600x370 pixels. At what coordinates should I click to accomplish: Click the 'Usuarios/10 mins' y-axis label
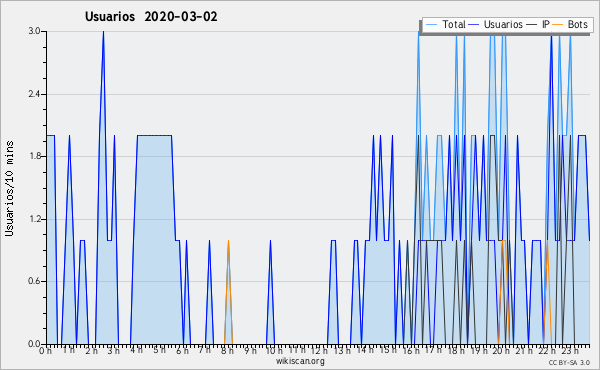(9, 189)
